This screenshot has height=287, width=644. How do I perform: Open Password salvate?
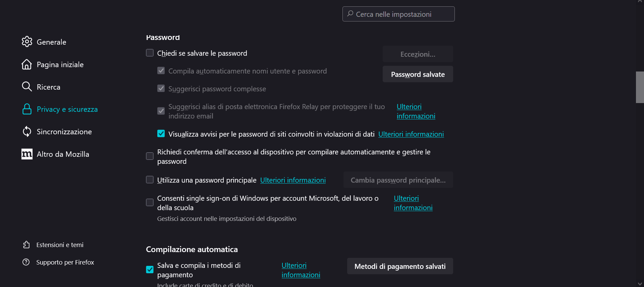(x=418, y=74)
